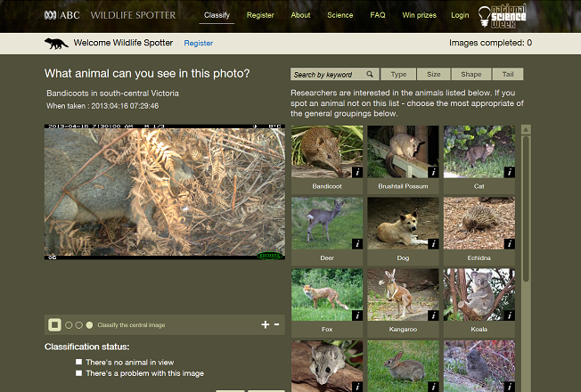Open info icon on Bandicoot thumbnail
Viewport: 581px width, 392px height.
(x=357, y=172)
